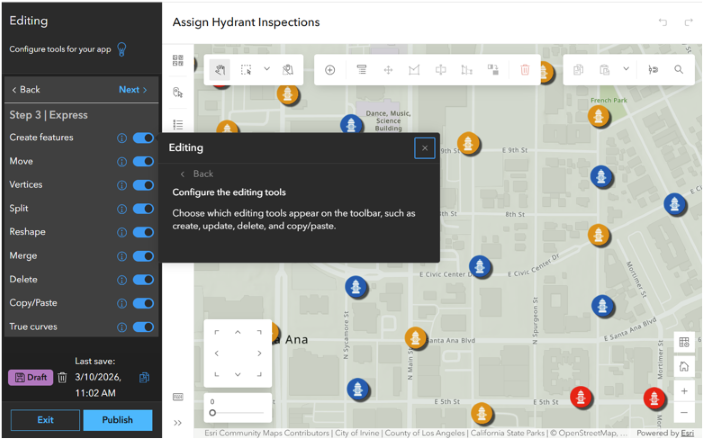The width and height of the screenshot is (705, 440).
Task: Pan map left with navigation pad arrow
Action: [217, 354]
